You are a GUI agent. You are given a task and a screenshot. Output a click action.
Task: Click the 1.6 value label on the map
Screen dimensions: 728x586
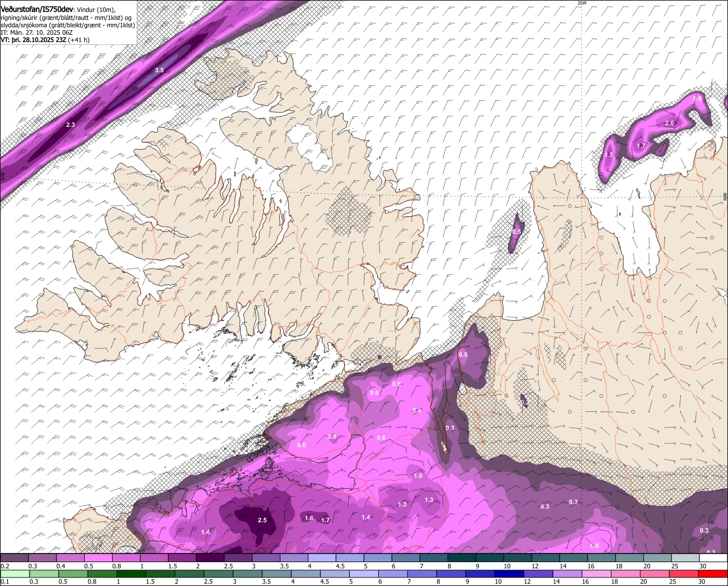(x=309, y=518)
